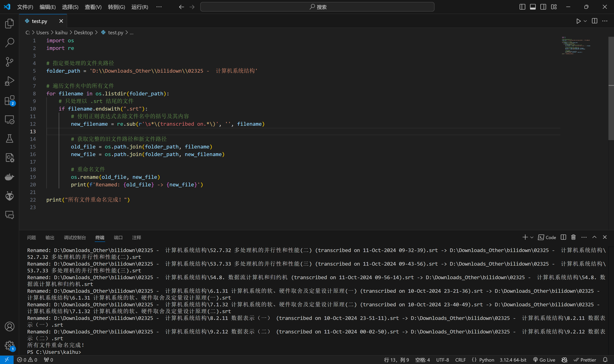Screen dimensions: 614x364
Task: Open the Testing flask view
Action: [9, 138]
